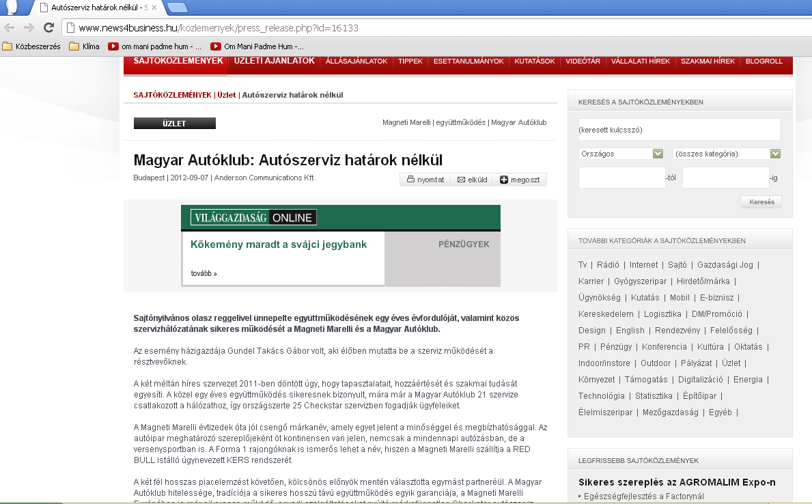Open the Indoor/instore category link

point(604,363)
